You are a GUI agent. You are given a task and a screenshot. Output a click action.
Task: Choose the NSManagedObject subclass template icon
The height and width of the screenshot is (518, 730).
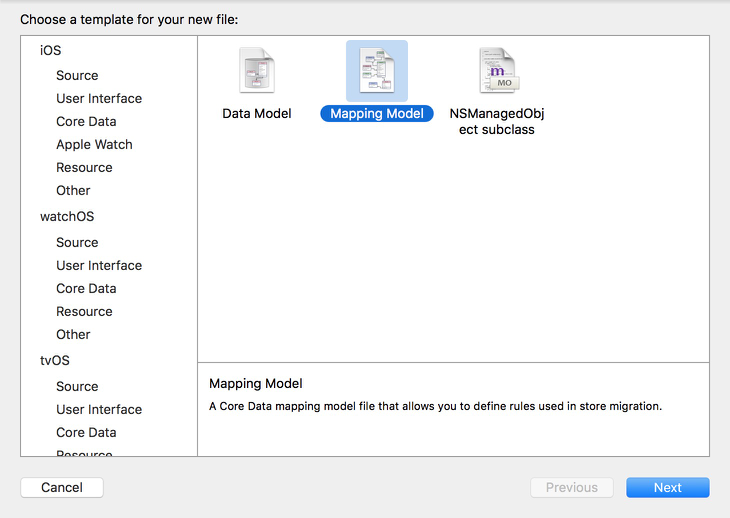click(x=497, y=71)
